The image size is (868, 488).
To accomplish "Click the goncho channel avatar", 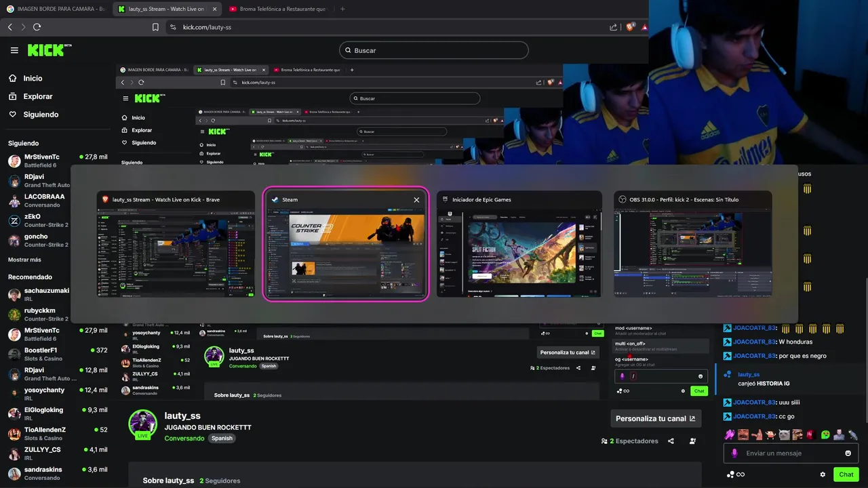I will [14, 240].
